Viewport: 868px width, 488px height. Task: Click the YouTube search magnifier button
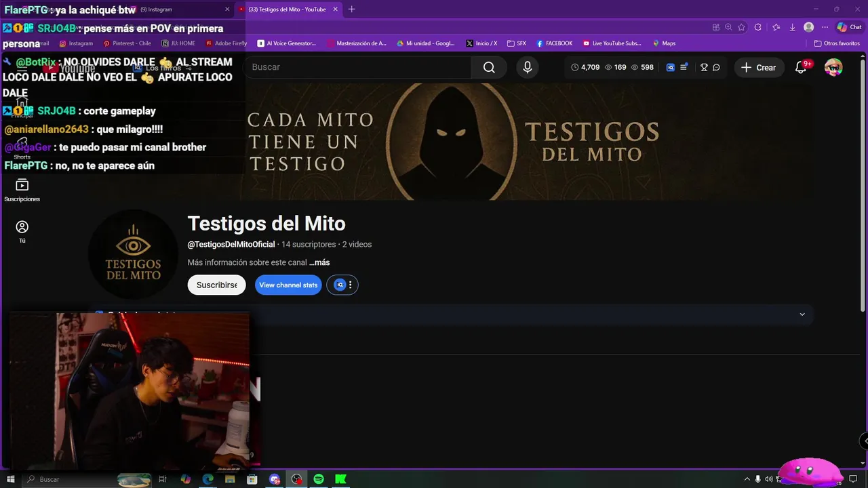[489, 67]
